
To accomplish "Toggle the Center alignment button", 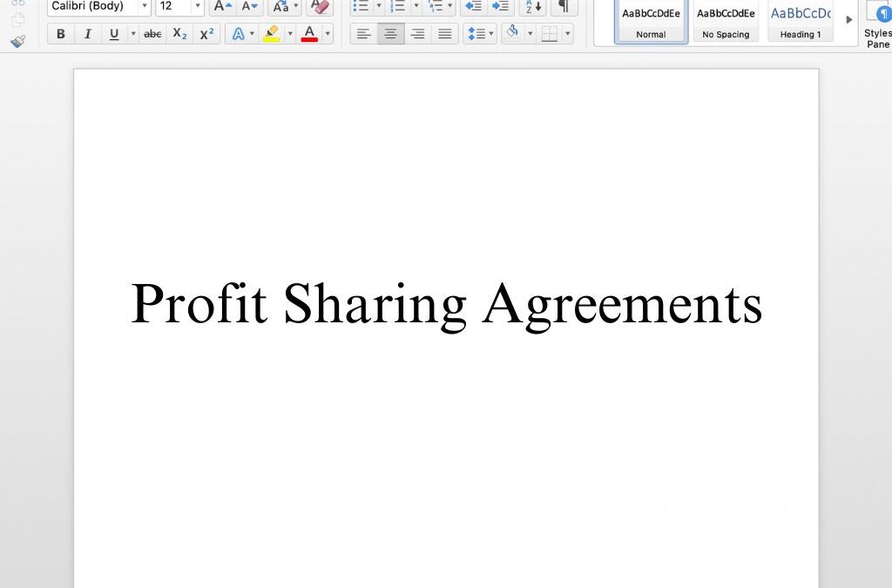I will pyautogui.click(x=391, y=34).
